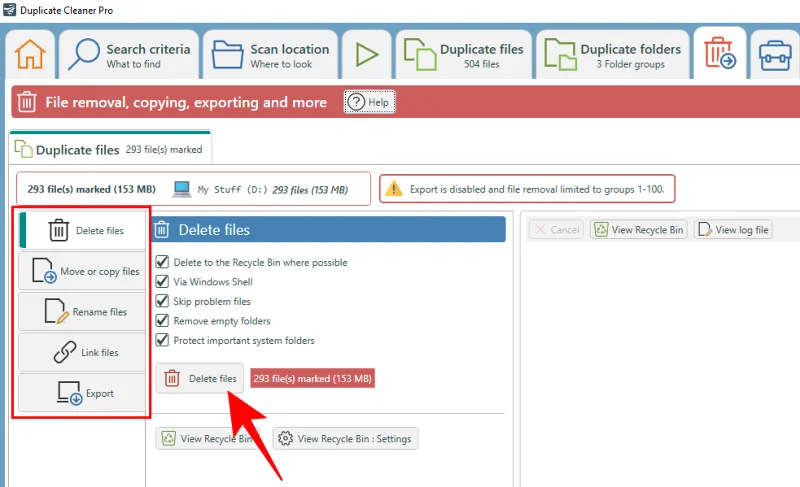Disable Skip problem files checkbox

[162, 301]
